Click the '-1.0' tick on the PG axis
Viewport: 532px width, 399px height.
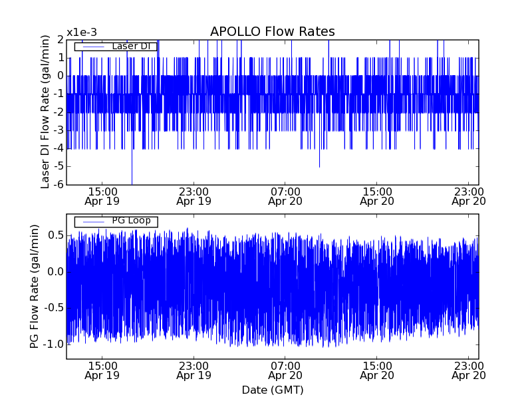pyautogui.click(x=53, y=344)
